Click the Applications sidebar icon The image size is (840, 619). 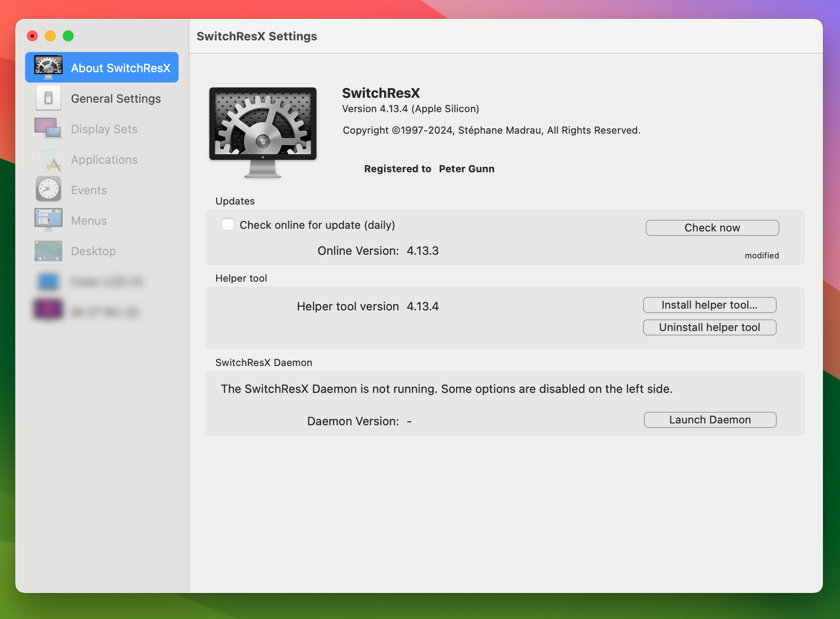(49, 159)
